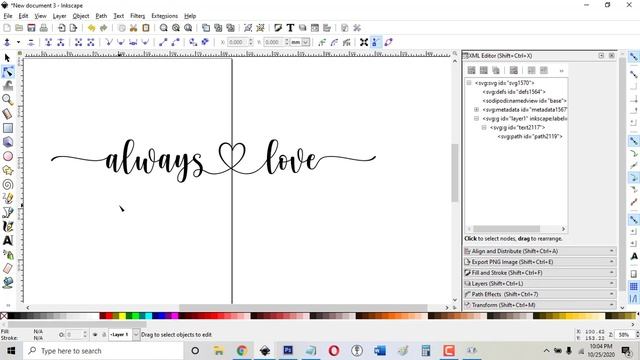The image size is (640, 360).
Task: Toggle show Bezier handles of nodes
Action: 376,42
